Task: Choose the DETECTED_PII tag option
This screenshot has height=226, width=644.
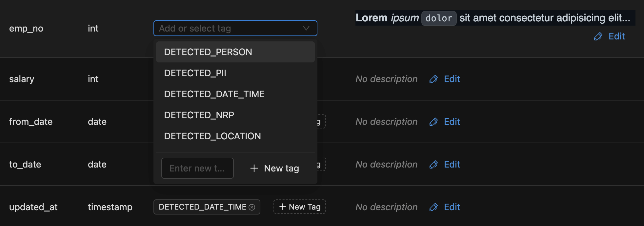Action: (x=235, y=73)
